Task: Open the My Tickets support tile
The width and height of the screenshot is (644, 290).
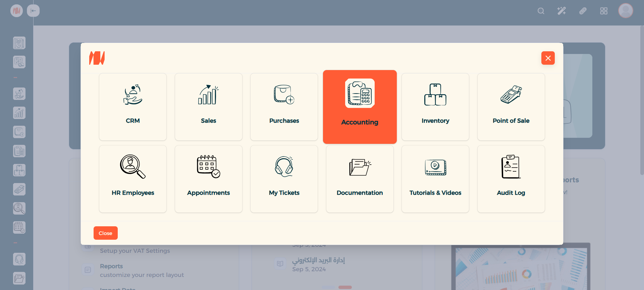Action: pyautogui.click(x=284, y=179)
